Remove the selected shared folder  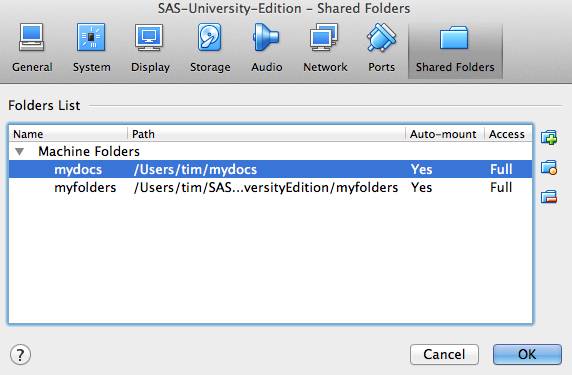click(x=549, y=197)
